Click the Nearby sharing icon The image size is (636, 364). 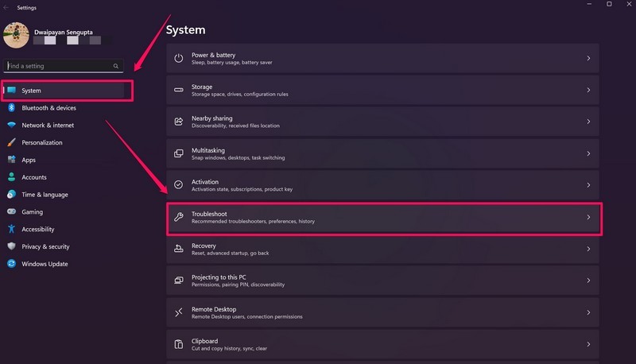pos(178,122)
